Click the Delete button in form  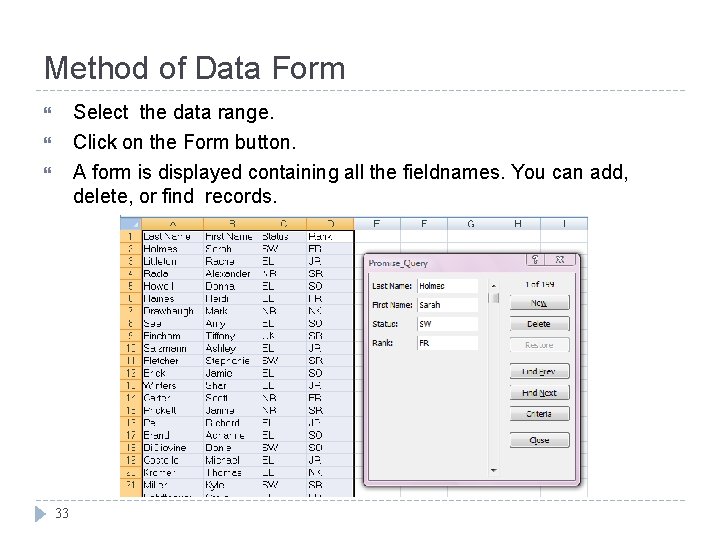(x=540, y=324)
